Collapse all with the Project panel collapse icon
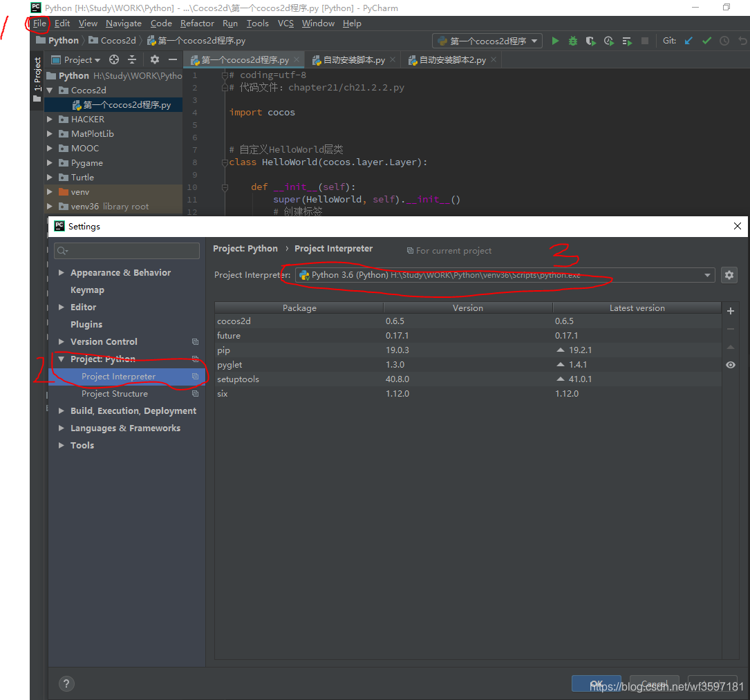The width and height of the screenshot is (750, 700). pos(132,59)
